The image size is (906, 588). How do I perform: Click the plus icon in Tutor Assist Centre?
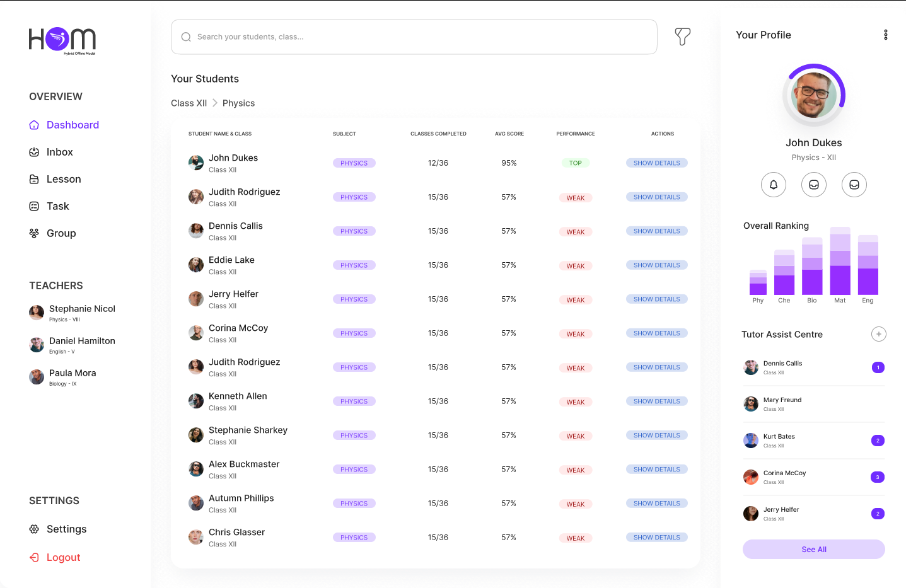pyautogui.click(x=879, y=334)
